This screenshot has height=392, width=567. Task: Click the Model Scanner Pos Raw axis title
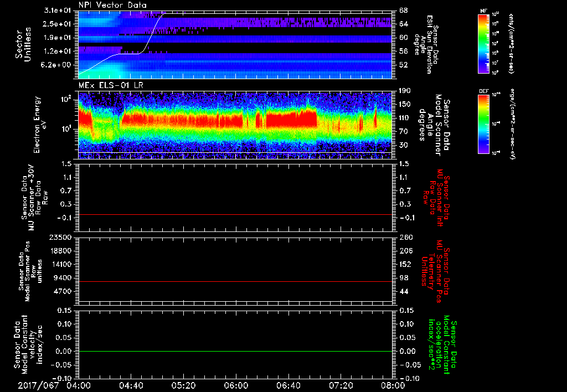tap(31, 271)
